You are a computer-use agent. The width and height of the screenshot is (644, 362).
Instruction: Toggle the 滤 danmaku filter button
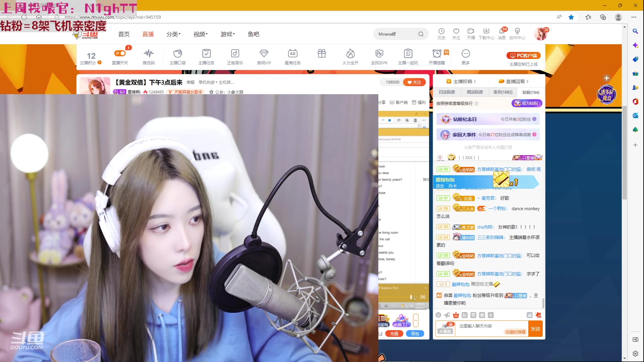[x=530, y=315]
